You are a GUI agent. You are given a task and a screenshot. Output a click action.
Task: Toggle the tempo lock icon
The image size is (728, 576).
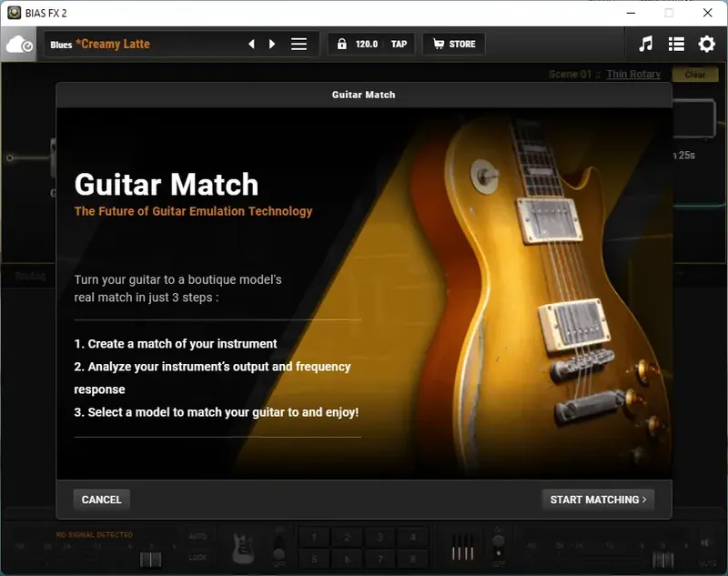(342, 44)
